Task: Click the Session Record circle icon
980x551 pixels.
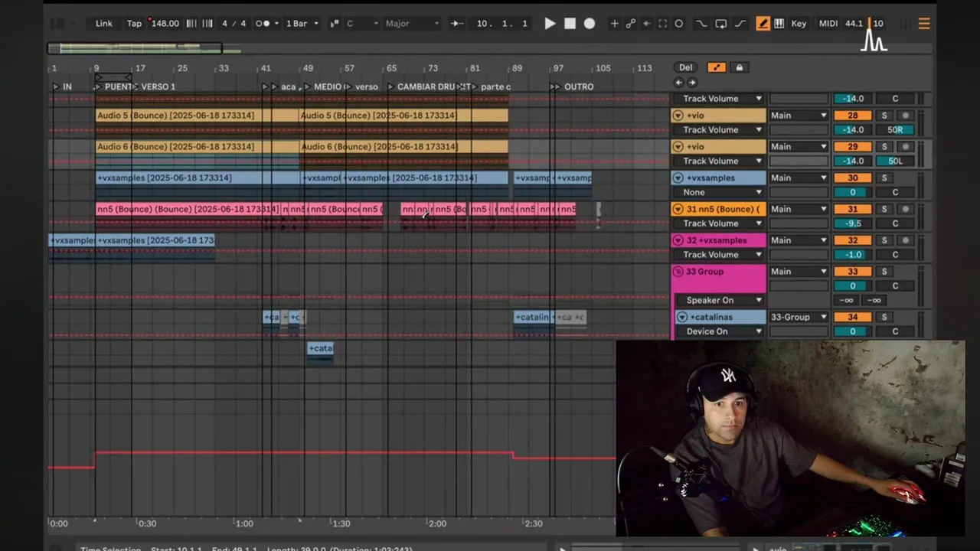Action: pos(678,24)
